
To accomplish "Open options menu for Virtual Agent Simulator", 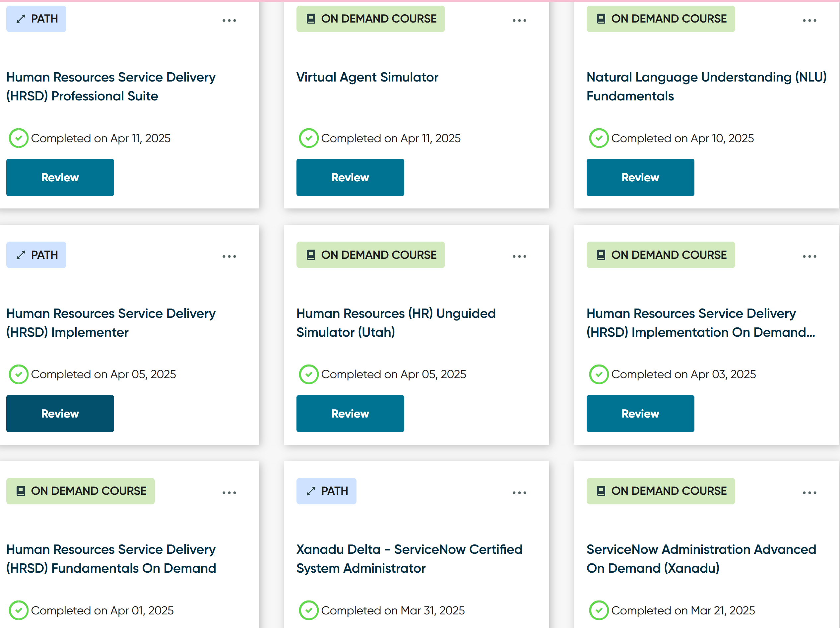I will point(519,21).
